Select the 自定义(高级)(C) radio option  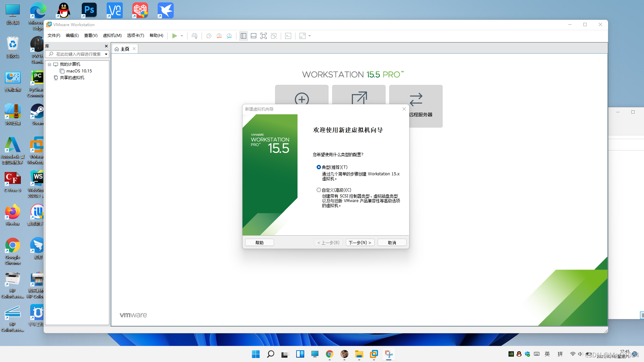pyautogui.click(x=319, y=190)
